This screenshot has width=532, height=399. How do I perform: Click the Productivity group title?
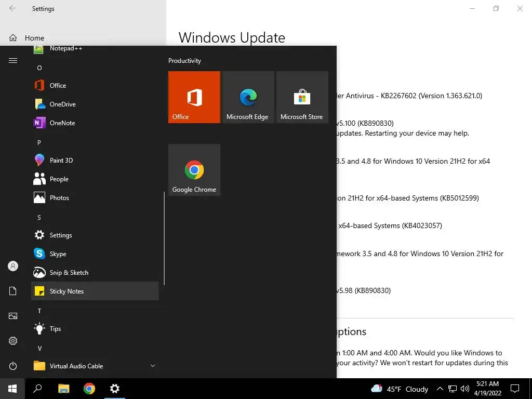click(184, 61)
